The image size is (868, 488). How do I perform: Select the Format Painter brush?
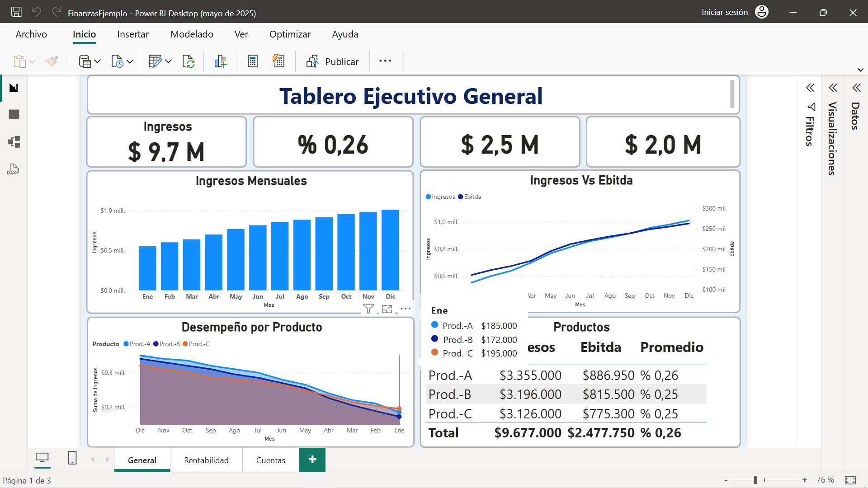(52, 61)
